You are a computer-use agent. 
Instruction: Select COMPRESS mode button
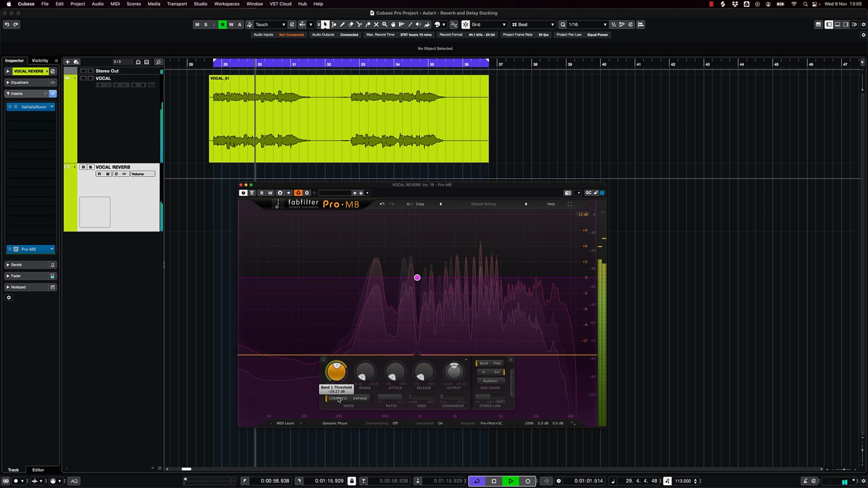coord(338,399)
